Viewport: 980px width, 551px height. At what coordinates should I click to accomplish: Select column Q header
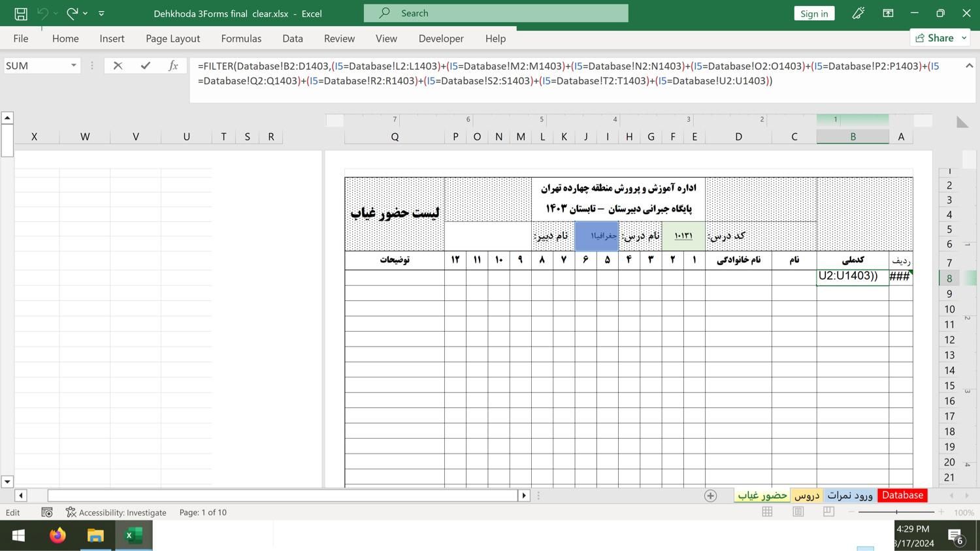395,136
